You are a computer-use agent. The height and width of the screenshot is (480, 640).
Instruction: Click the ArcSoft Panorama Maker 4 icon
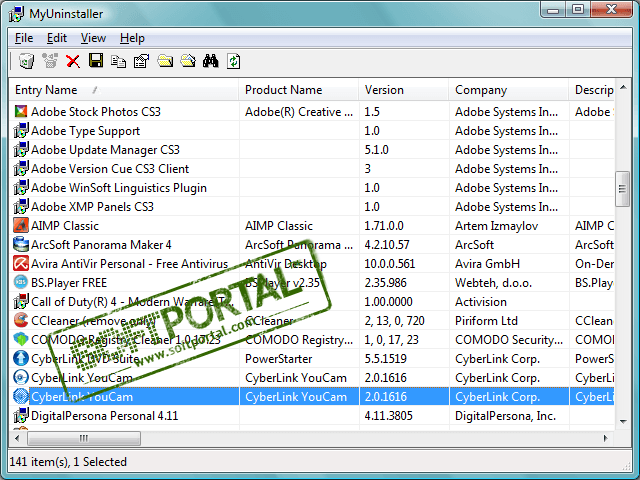(x=21, y=244)
